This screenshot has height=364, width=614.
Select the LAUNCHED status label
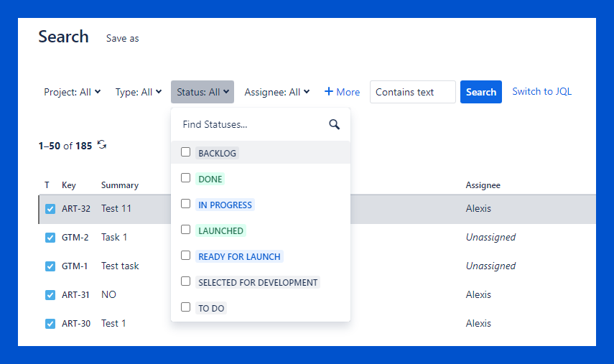221,230
